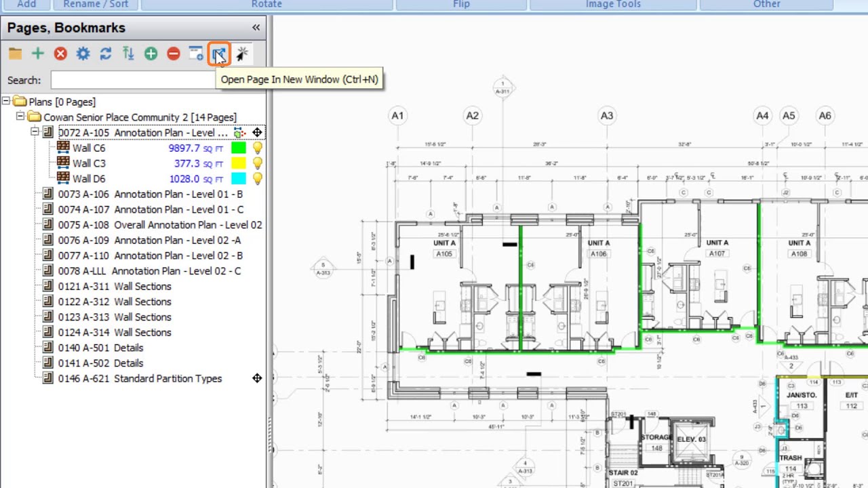
Task: Select 0146 A-621 Standard Partition Types
Action: point(140,378)
